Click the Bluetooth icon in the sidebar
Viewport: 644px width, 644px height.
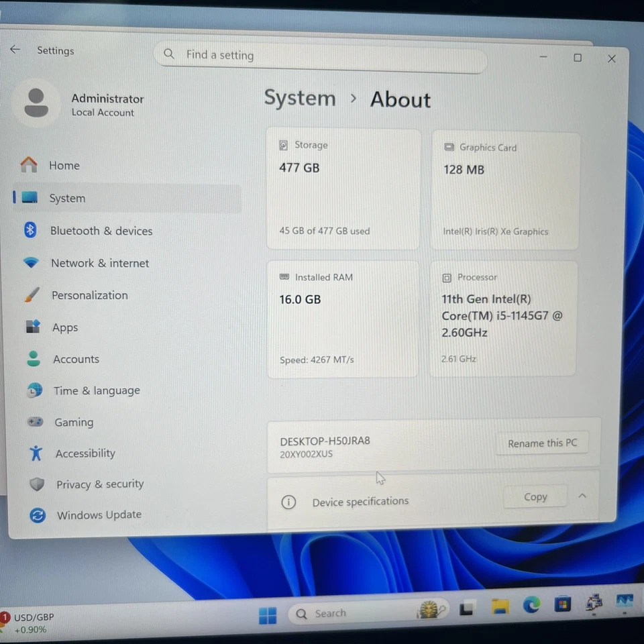(x=31, y=230)
